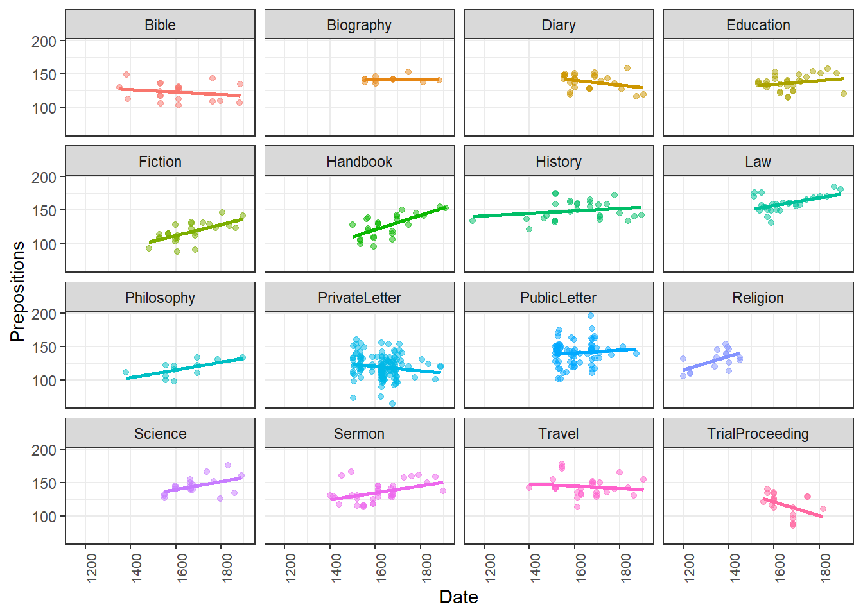
Task: Click the Science facet title strip
Action: click(x=160, y=434)
